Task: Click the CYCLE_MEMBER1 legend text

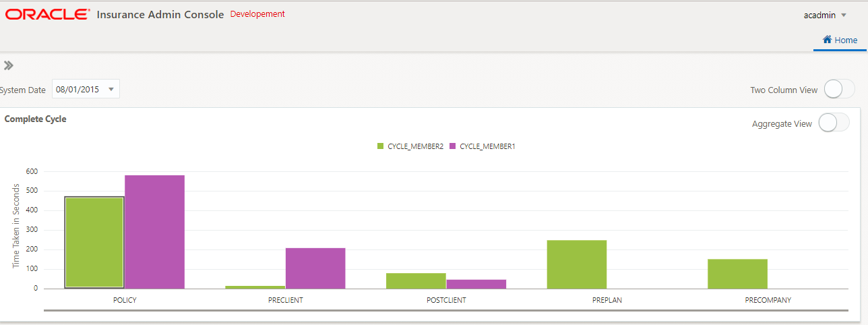Action: coord(487,146)
